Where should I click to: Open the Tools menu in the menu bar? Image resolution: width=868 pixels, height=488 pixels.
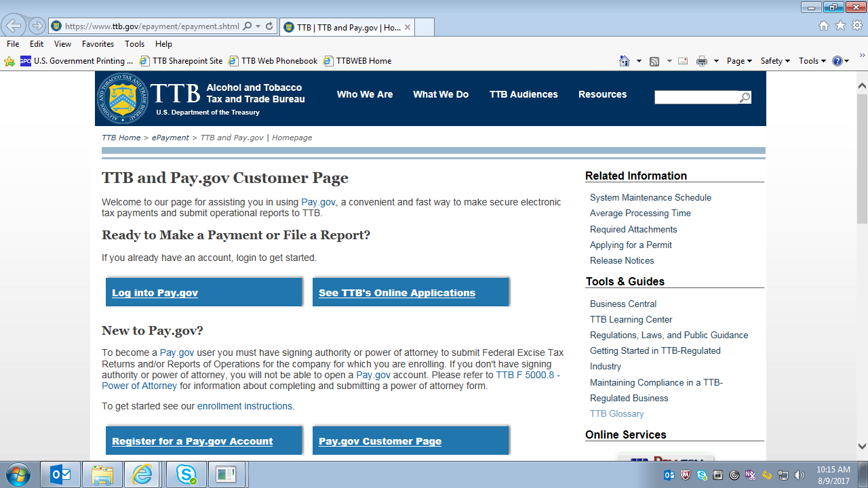tap(135, 44)
